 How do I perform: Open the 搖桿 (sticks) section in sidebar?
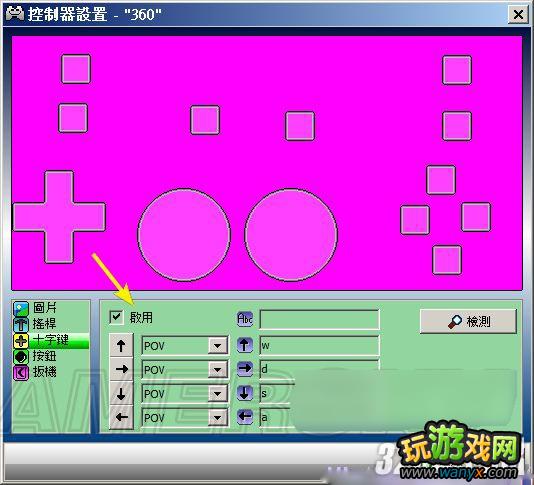[x=34, y=324]
